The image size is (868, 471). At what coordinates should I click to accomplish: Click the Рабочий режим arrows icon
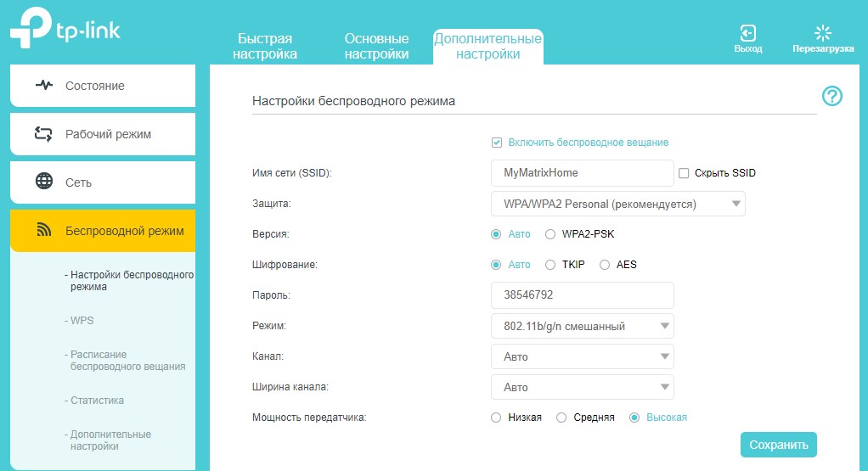43,134
